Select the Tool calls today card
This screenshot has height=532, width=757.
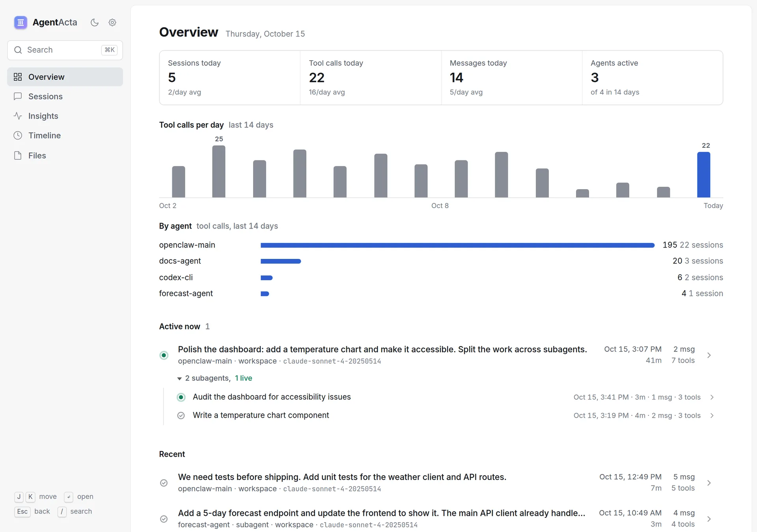[371, 78]
